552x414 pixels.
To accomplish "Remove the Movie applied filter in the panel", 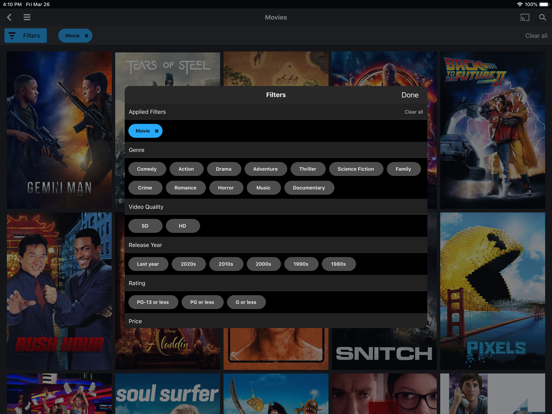I will 156,131.
